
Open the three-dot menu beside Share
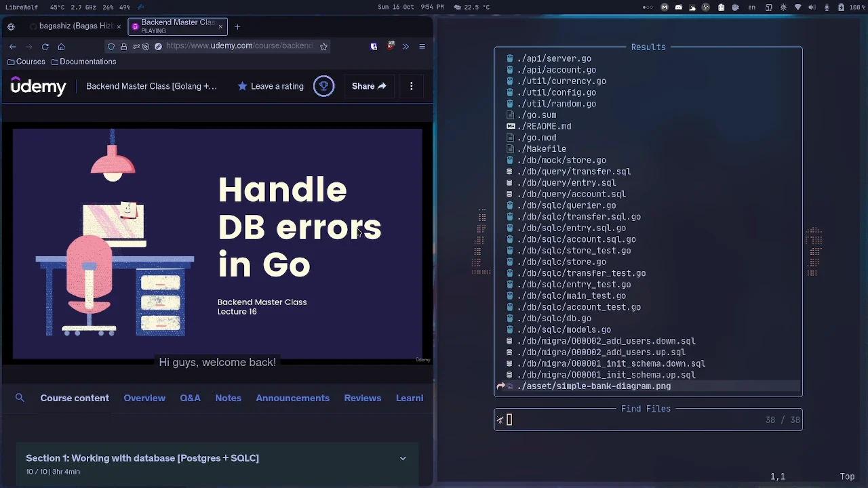tap(411, 86)
